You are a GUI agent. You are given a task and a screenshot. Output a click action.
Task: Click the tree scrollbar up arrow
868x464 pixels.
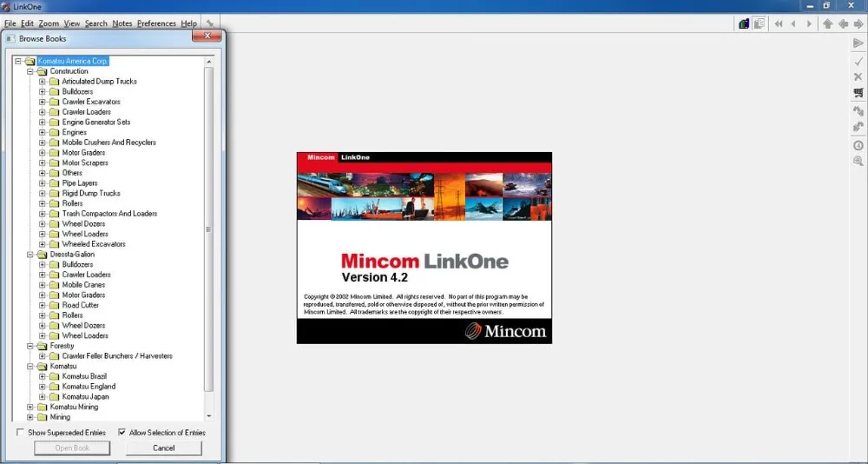tap(208, 61)
